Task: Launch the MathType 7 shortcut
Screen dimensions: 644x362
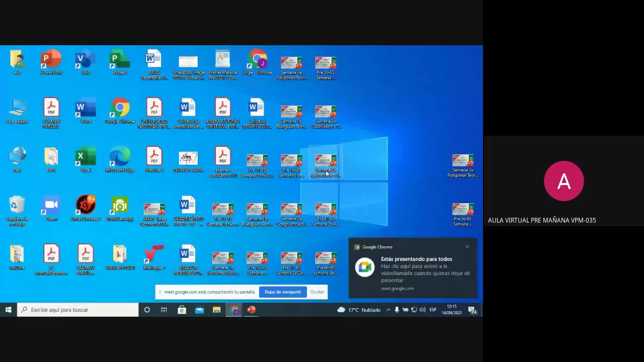Action: pyautogui.click(x=154, y=257)
